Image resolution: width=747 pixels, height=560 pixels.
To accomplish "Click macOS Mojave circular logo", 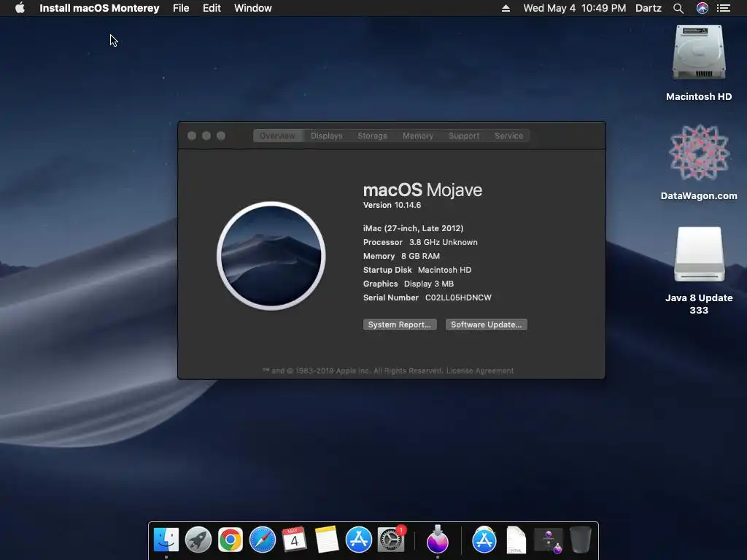I will pos(271,256).
